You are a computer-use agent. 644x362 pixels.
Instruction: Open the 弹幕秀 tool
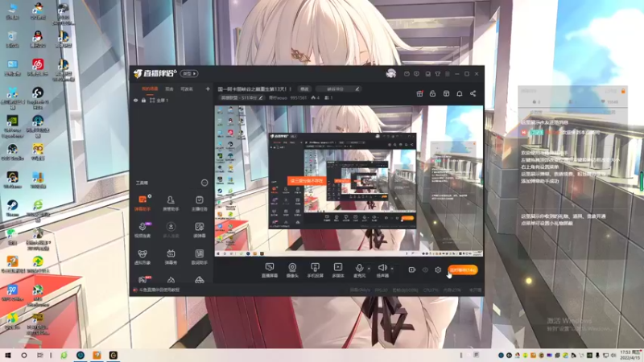171,257
